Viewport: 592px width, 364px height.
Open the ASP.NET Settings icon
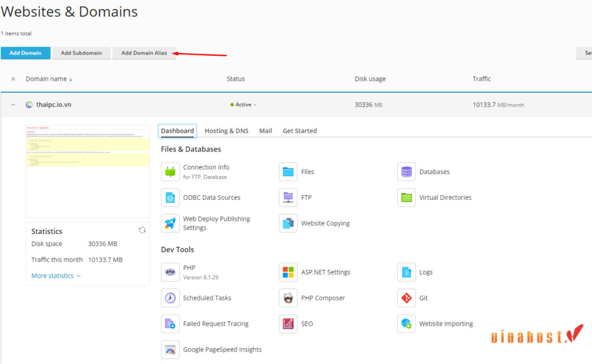pos(288,272)
